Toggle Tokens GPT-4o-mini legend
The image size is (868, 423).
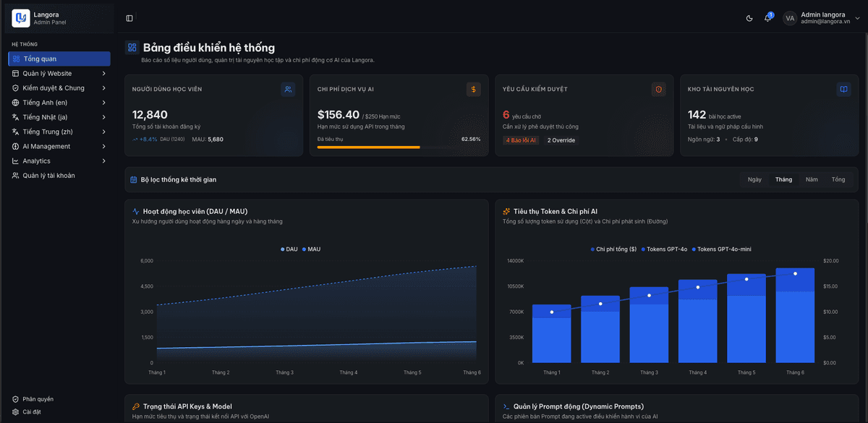[x=721, y=249]
